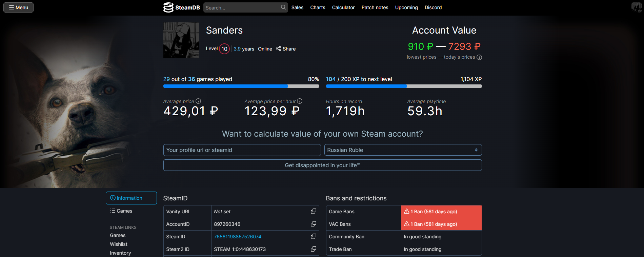Share the profile
The image size is (644, 257).
(286, 49)
